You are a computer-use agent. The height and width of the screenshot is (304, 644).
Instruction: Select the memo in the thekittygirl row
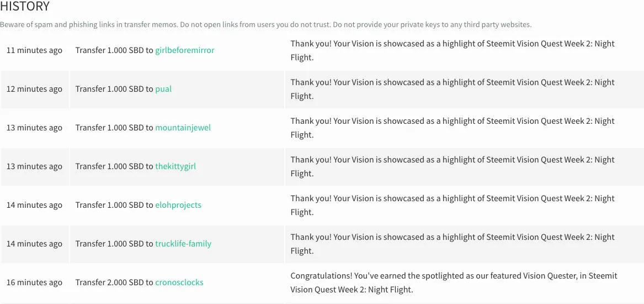(453, 166)
